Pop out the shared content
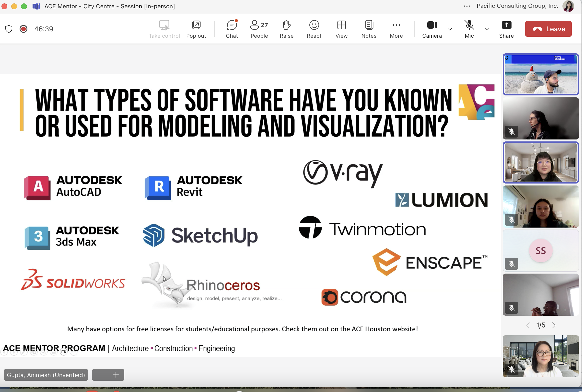Viewport: 582px width, 392px height. pyautogui.click(x=196, y=29)
